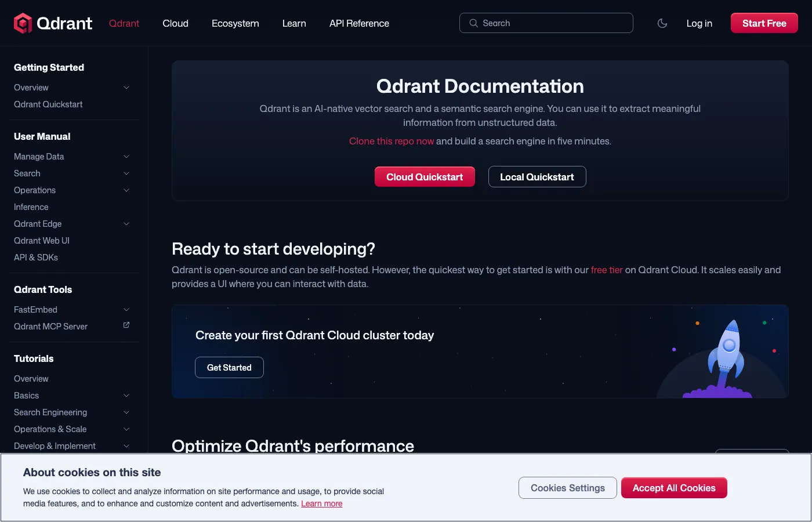The height and width of the screenshot is (522, 812).
Task: Click the Qdrant Tools sidebar heading
Action: click(x=43, y=289)
